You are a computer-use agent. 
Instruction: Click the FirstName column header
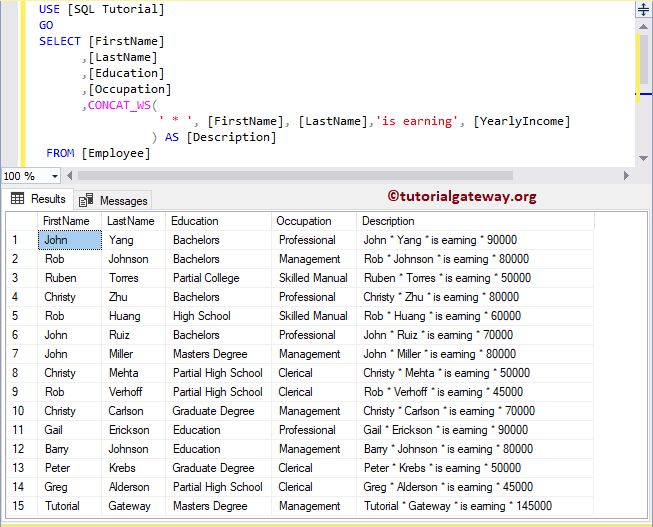pos(69,221)
